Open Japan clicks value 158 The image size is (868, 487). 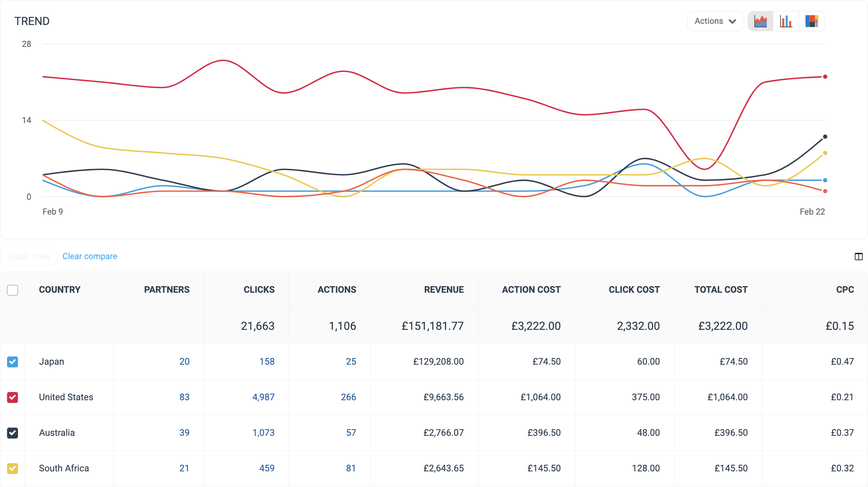click(267, 362)
